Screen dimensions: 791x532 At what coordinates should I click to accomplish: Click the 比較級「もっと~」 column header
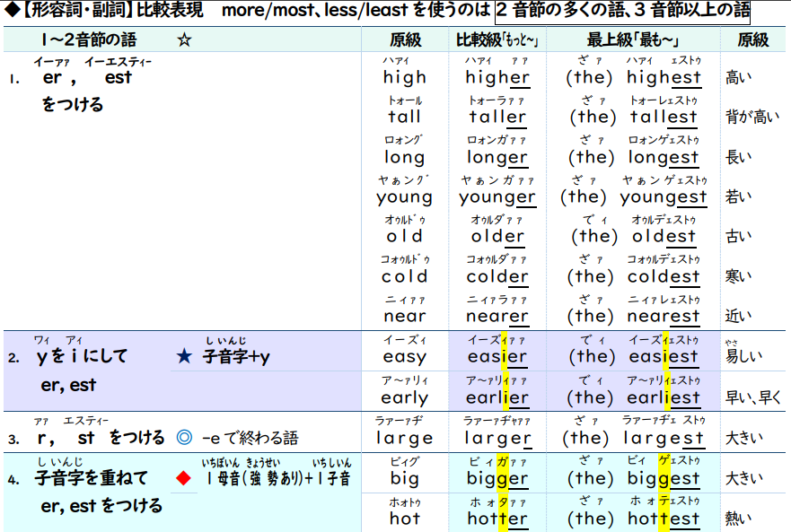(x=497, y=40)
